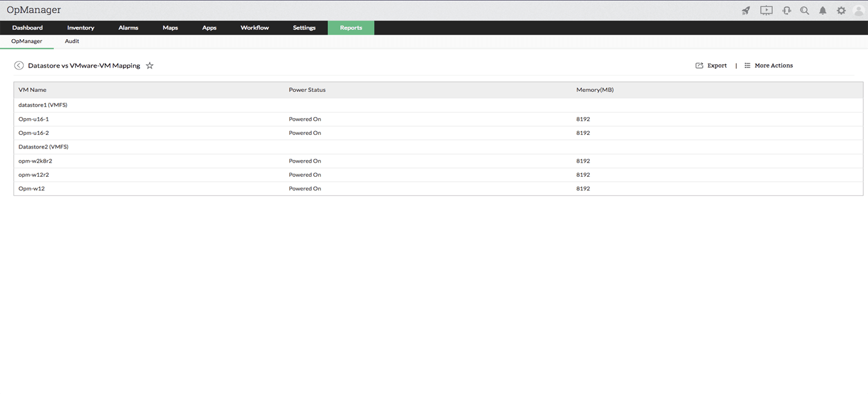This screenshot has width=868, height=394.
Task: Click the Power Status column header
Action: [x=307, y=90]
